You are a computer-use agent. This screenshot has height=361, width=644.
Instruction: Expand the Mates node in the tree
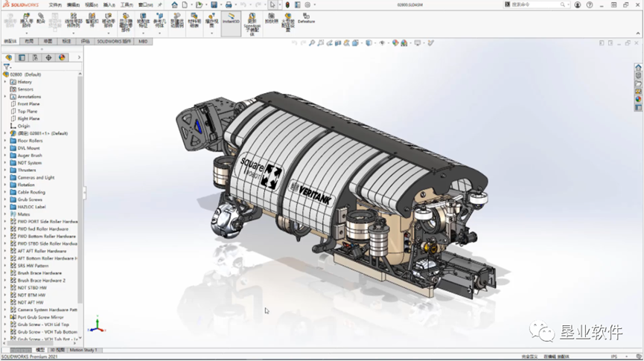pos(5,214)
